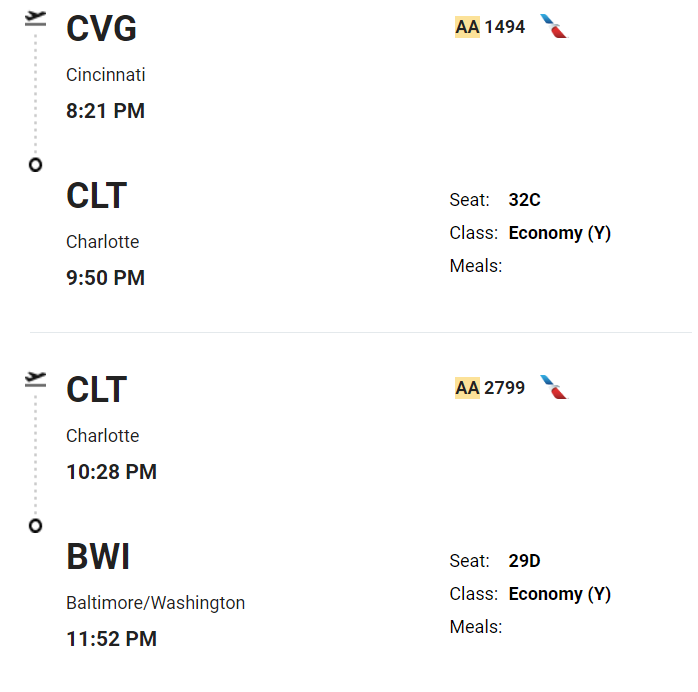
Task: Click the arrival circle marker beside first CLT
Action: (x=36, y=165)
